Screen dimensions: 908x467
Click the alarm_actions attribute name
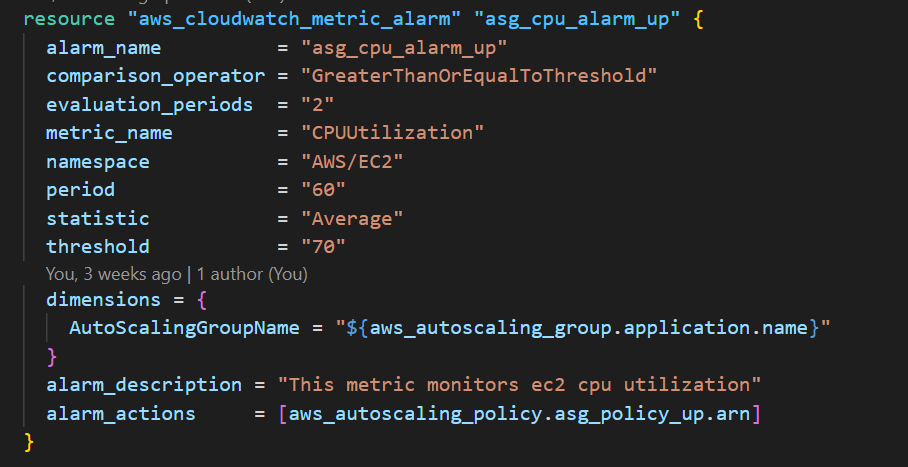[120, 413]
